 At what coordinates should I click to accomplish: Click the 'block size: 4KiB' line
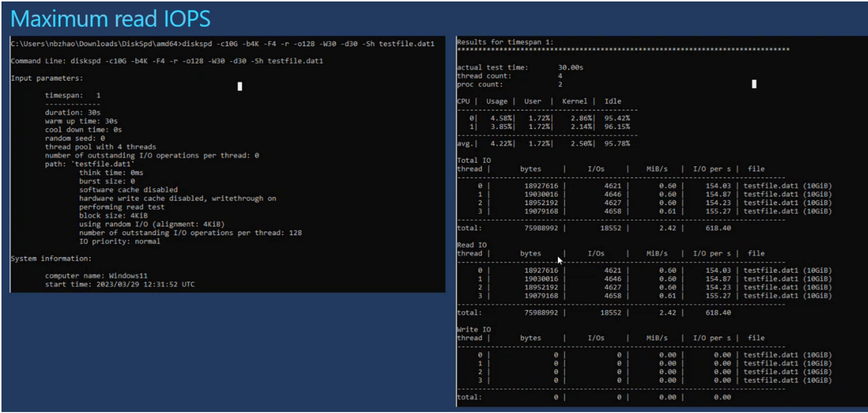point(113,216)
